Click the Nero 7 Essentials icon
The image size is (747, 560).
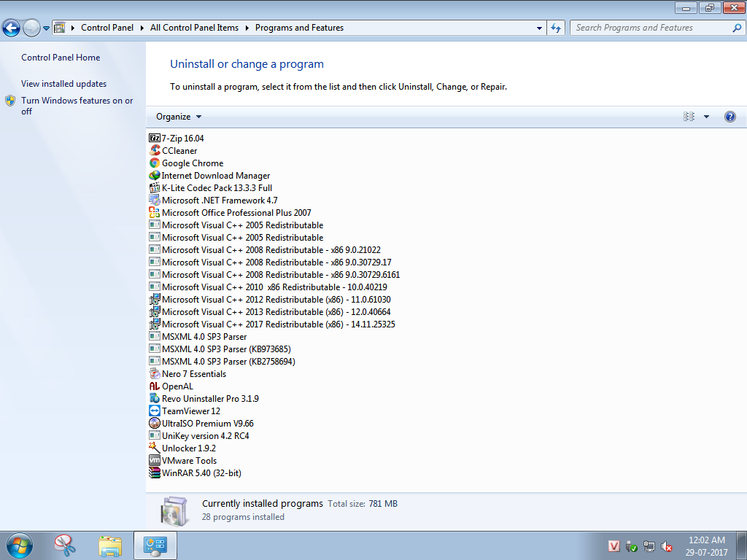click(155, 374)
